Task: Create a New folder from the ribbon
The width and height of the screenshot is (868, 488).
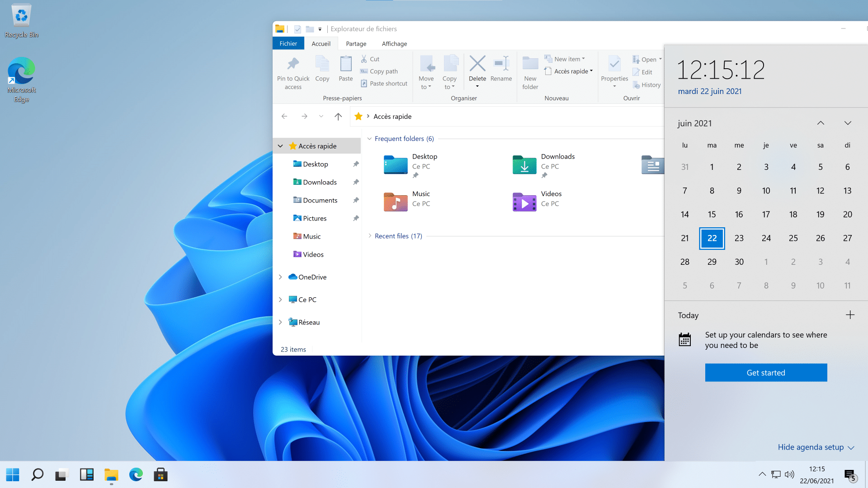Action: (530, 71)
